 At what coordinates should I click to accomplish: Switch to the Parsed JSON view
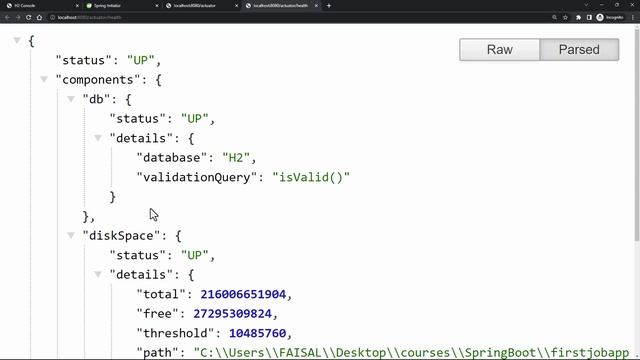point(579,50)
